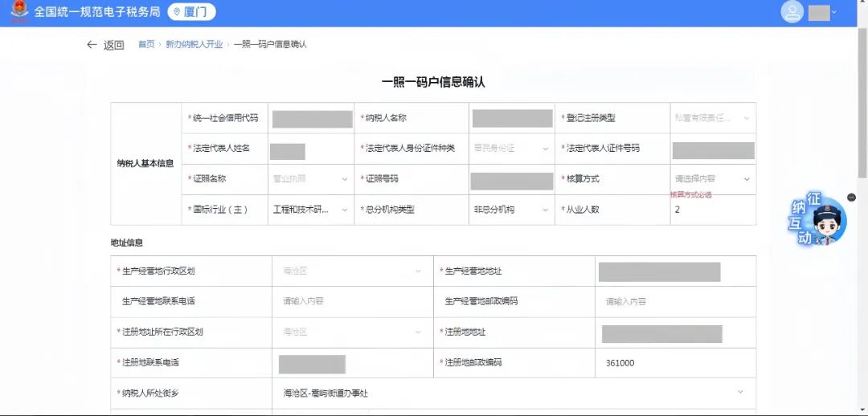The height and width of the screenshot is (416, 868).
Task: Click the 生产经营地地址 field
Action: point(659,272)
